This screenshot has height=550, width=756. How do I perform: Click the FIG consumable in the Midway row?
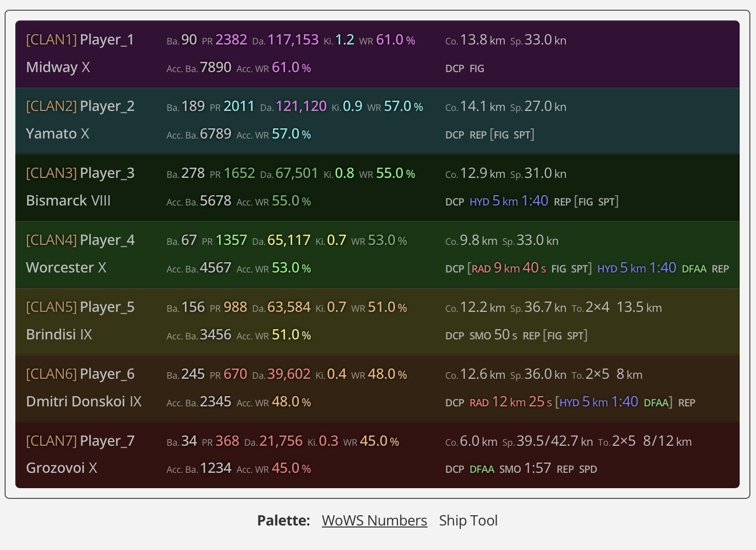click(x=477, y=68)
